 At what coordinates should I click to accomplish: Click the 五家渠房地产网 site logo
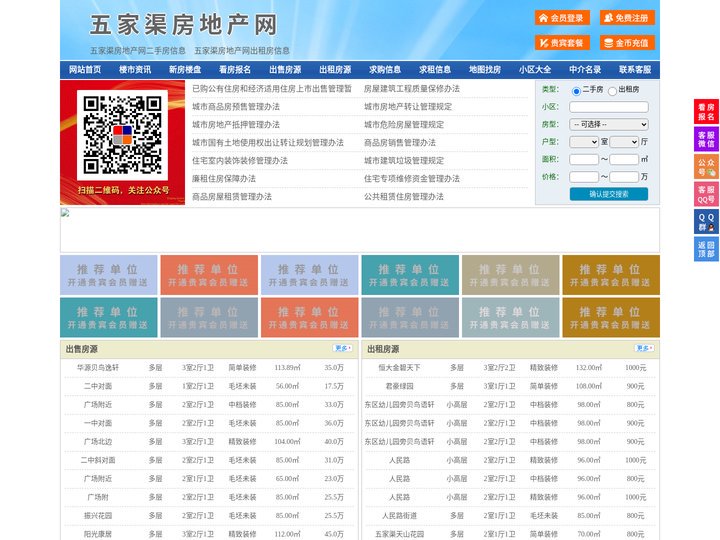point(184,25)
